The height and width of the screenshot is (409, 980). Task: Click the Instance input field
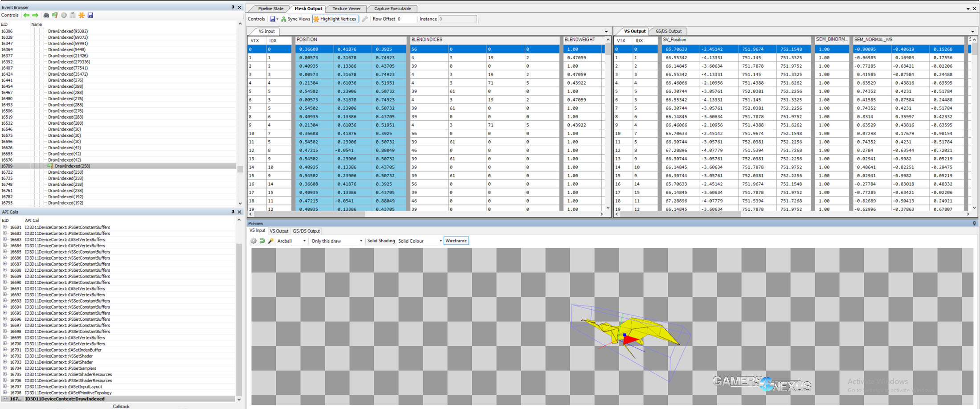(x=457, y=19)
